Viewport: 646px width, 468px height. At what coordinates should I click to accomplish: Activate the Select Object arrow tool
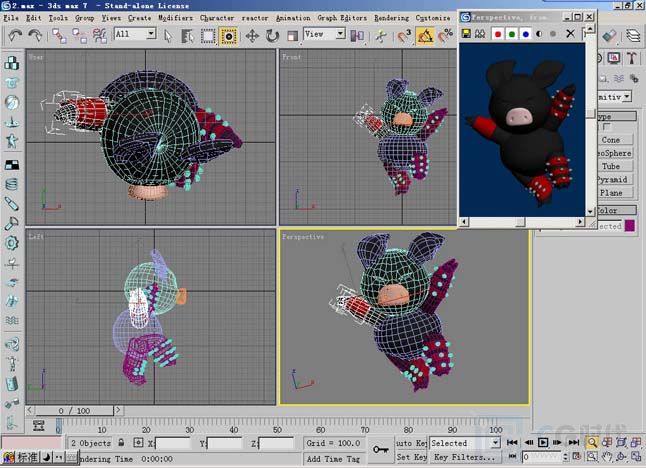click(x=167, y=36)
